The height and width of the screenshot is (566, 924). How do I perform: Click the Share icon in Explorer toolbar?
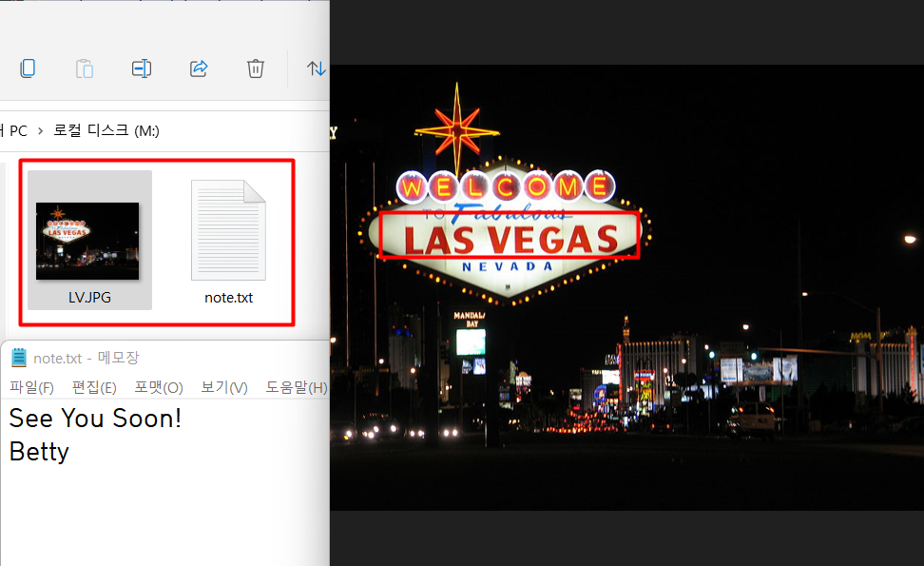(199, 68)
